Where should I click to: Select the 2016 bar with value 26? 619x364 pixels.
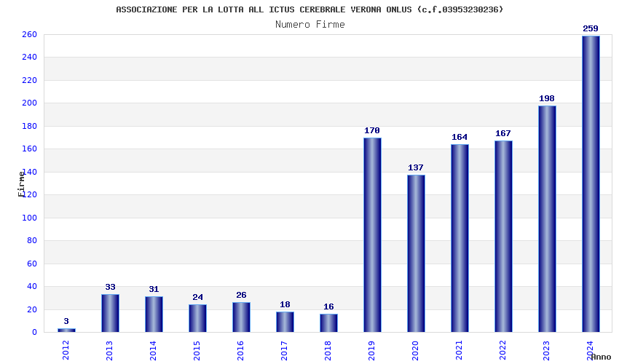[241, 317]
